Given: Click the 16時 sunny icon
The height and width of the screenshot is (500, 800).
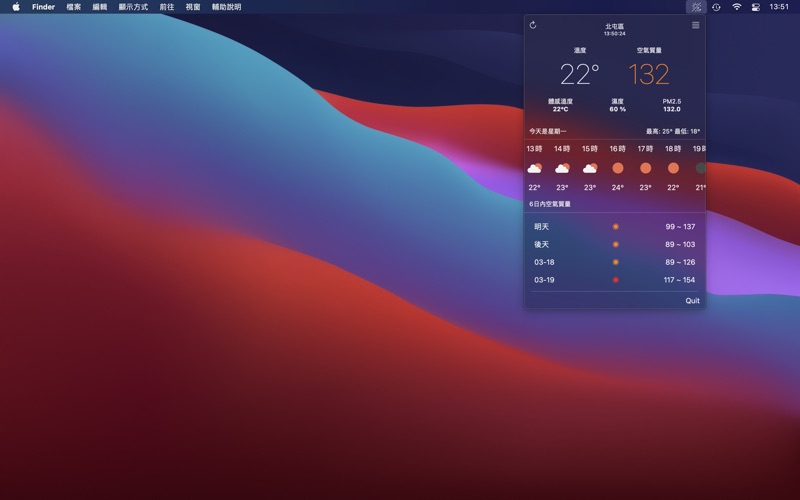Looking at the screenshot, I should click(x=617, y=168).
